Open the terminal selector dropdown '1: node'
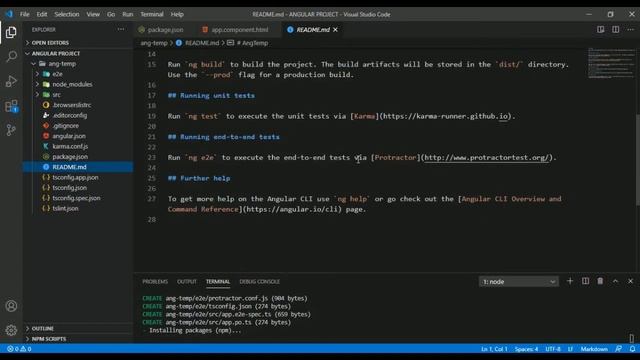Viewport: 640px width, 360px height. (x=518, y=282)
